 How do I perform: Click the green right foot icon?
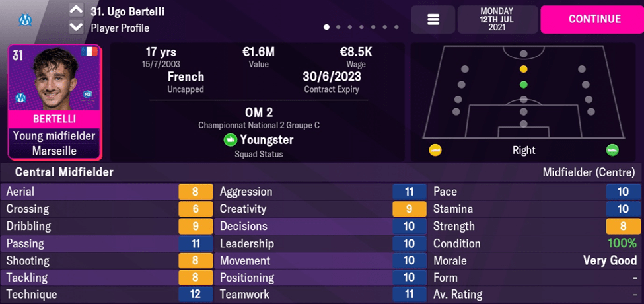[612, 150]
